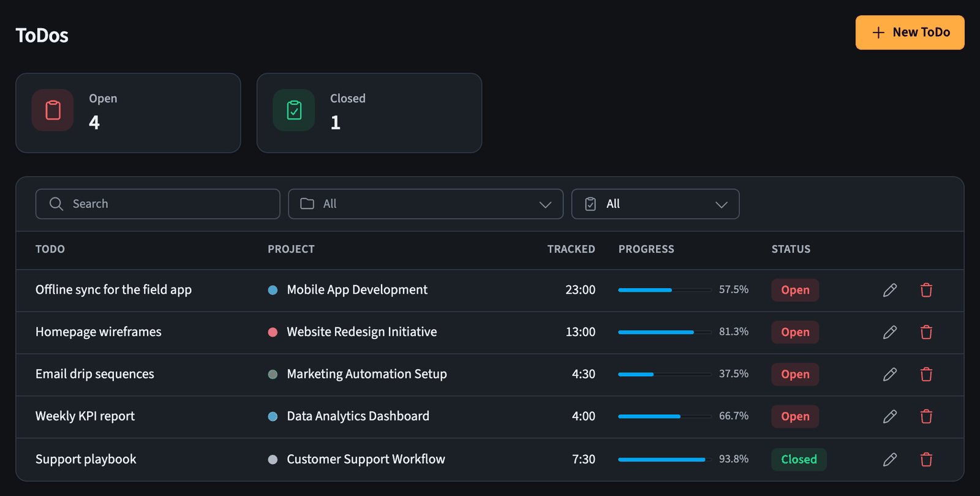Screen dimensions: 980x496
Task: Open the Open todos summary card
Action: click(128, 113)
